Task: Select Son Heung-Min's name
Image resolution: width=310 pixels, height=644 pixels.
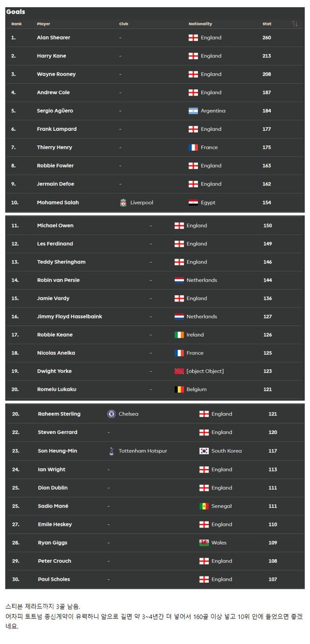Action: pos(57,451)
